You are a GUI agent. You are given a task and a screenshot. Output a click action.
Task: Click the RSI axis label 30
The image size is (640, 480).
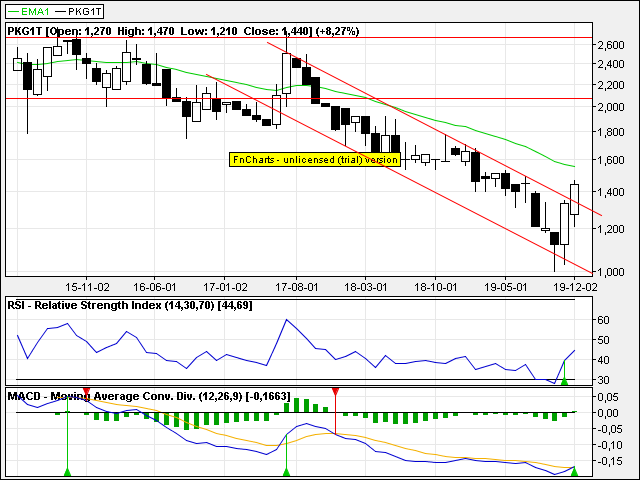[x=603, y=380]
